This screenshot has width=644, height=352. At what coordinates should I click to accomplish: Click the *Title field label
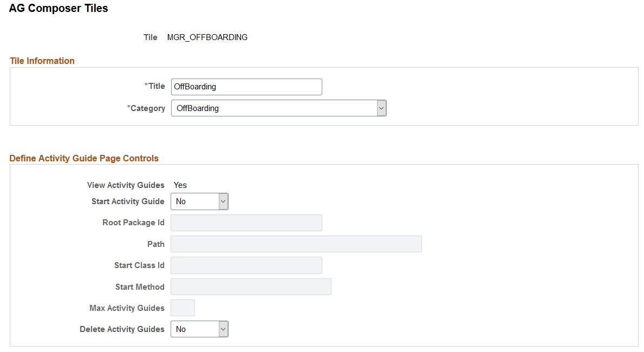(x=155, y=86)
